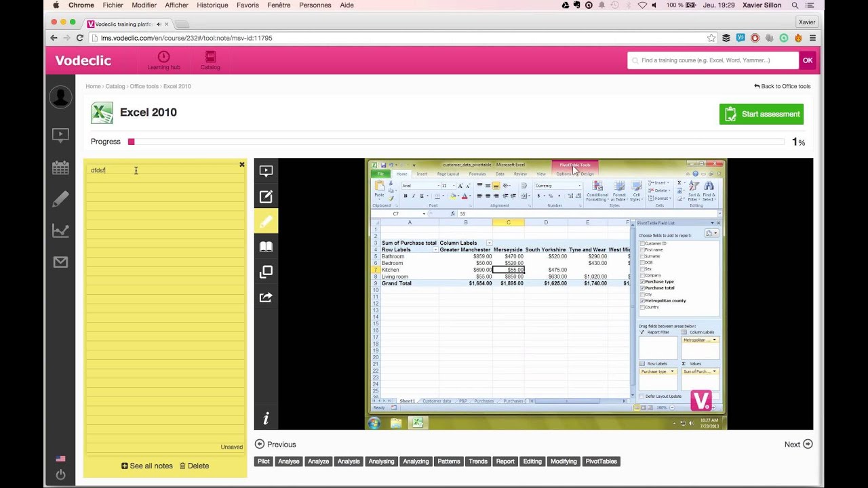This screenshot has height=488, width=868.
Task: Open the open book tool icon
Action: [266, 247]
